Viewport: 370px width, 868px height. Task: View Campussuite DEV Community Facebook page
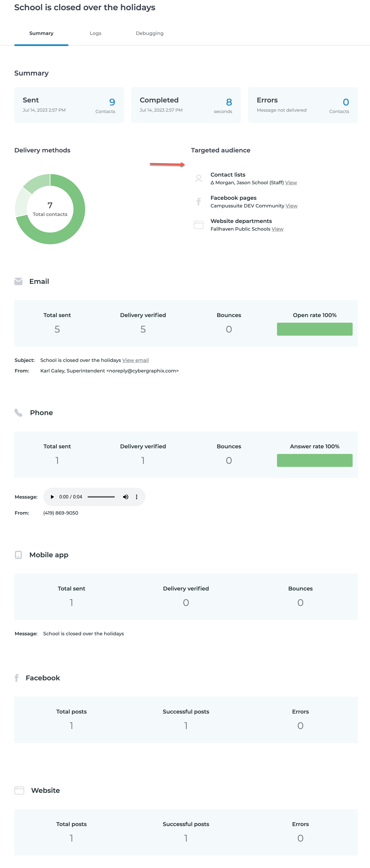coord(291,206)
